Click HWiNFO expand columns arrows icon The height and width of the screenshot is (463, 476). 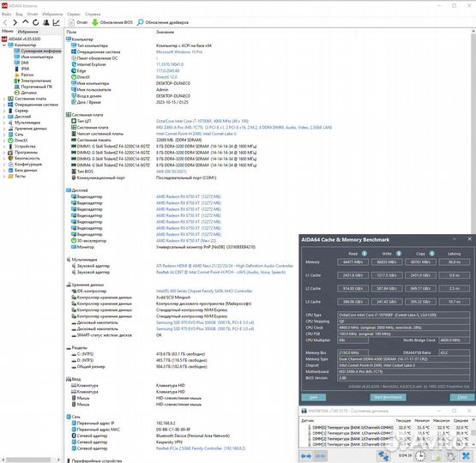tap(306, 456)
